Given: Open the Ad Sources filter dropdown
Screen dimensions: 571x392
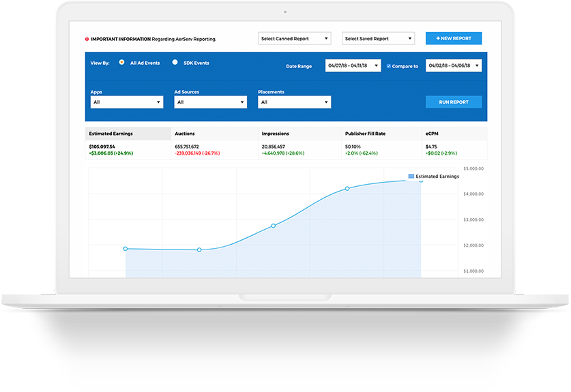Looking at the screenshot, I should click(x=210, y=102).
